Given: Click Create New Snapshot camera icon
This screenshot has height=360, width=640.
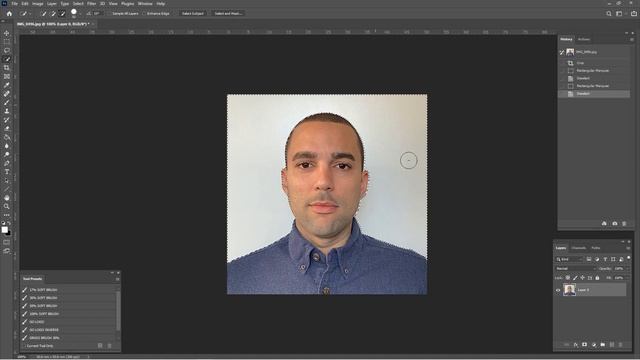Looking at the screenshot, I should (x=615, y=224).
